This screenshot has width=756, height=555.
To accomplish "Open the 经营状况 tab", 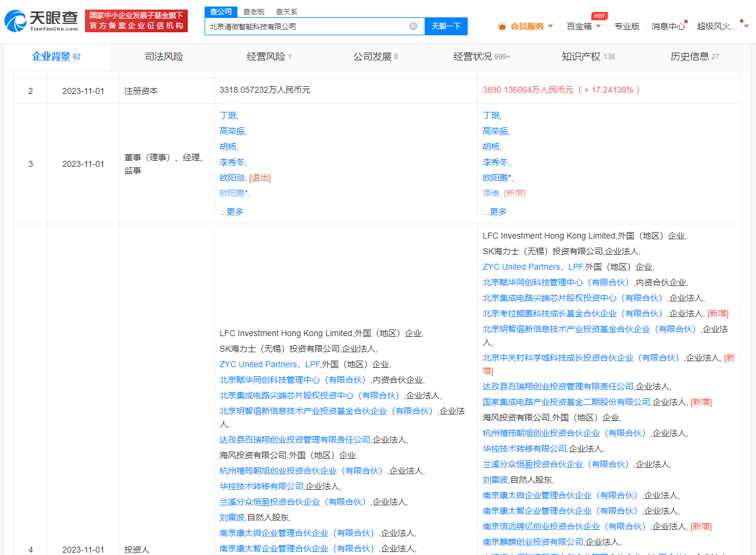I will (x=481, y=57).
